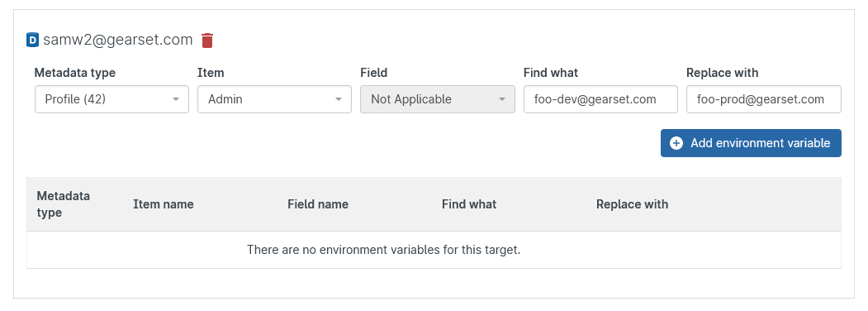Click the blue D org icon
Viewport: 868px width, 311px height.
coord(33,40)
